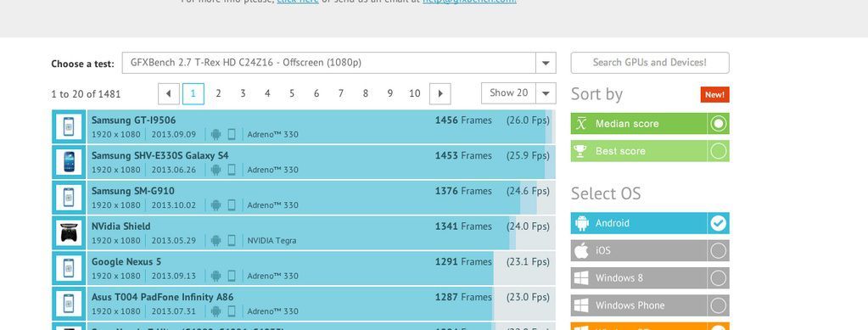This screenshot has width=868, height=330.
Task: Click Android OS icon in Samsung SM-G910 row
Action: 216,204
